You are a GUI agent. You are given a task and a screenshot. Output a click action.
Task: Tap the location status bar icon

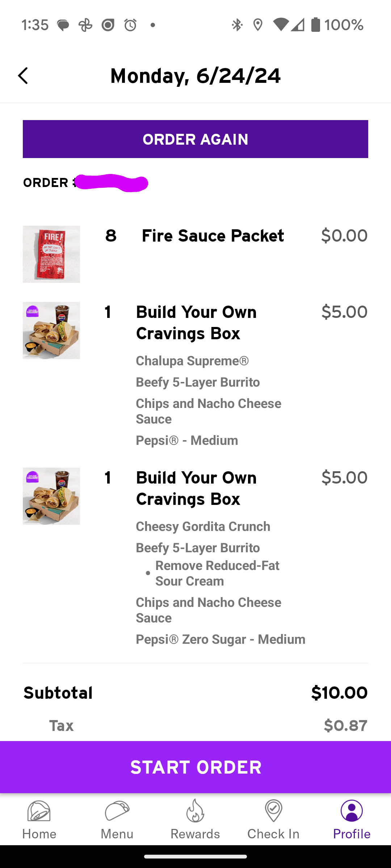pos(258,25)
